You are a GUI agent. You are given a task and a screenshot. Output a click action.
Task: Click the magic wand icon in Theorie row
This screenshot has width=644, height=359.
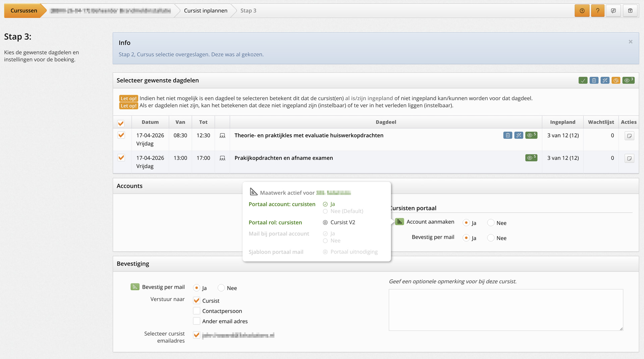[x=519, y=135]
